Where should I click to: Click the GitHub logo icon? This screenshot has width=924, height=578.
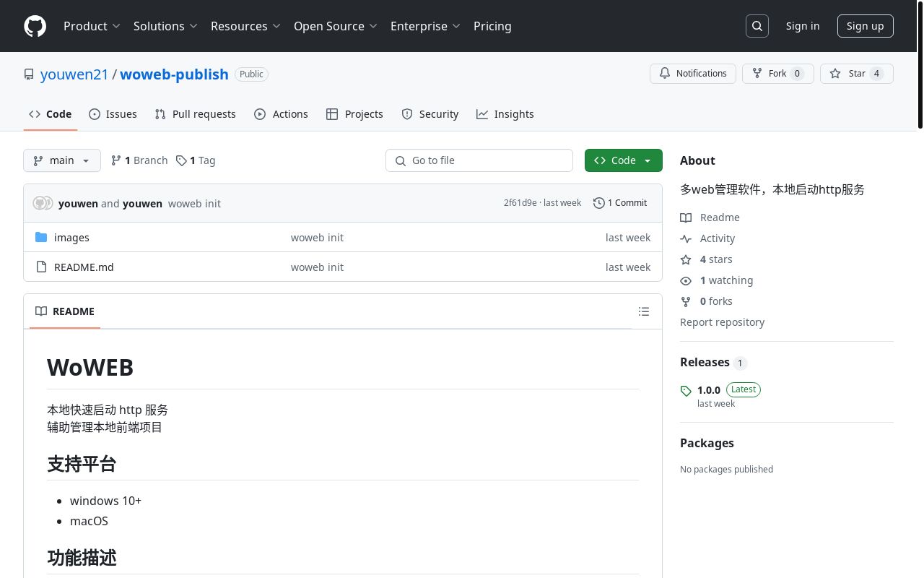pos(35,26)
